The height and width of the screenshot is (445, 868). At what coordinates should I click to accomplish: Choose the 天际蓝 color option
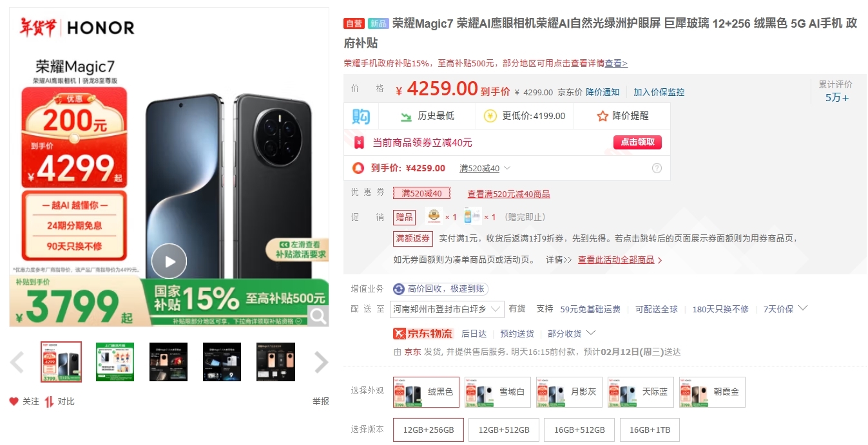click(x=641, y=392)
